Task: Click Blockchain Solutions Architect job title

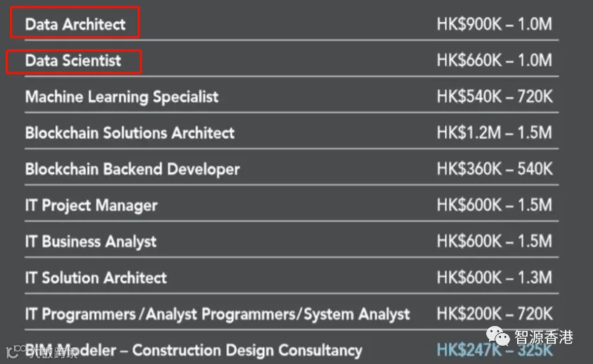Action: coord(130,133)
